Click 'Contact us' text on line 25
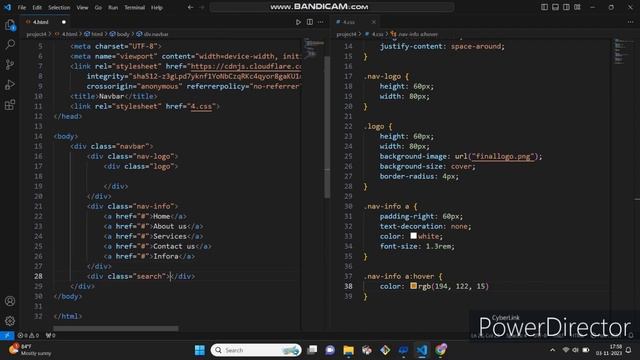Image resolution: width=640 pixels, height=360 pixels. [174, 247]
